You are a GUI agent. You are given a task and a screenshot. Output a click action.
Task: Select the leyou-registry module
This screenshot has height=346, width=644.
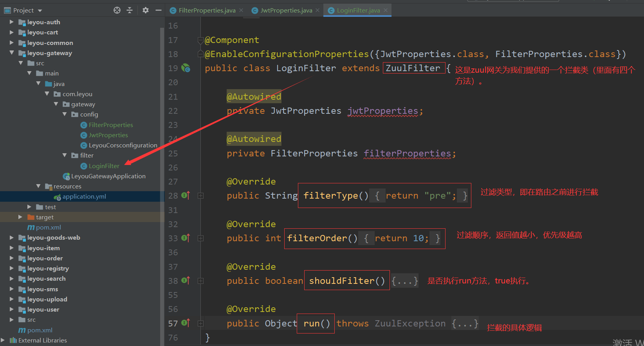[48, 268]
